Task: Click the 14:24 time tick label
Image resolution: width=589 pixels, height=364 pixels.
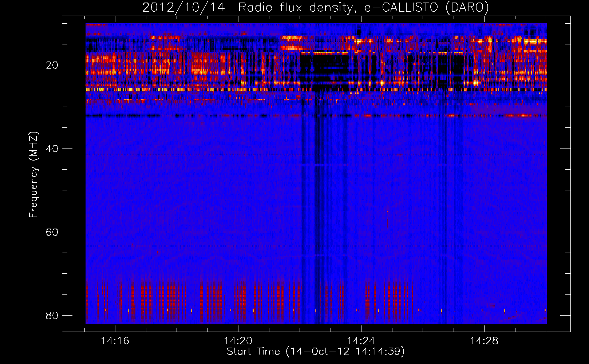Action: coord(361,341)
